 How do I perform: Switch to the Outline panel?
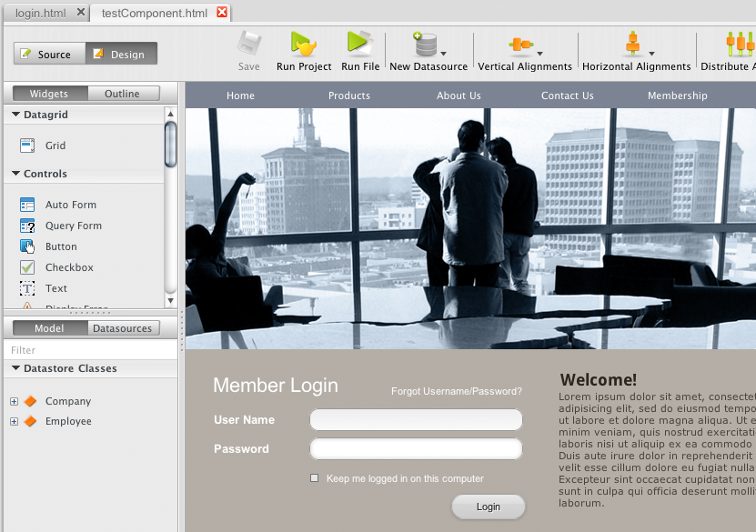point(122,94)
